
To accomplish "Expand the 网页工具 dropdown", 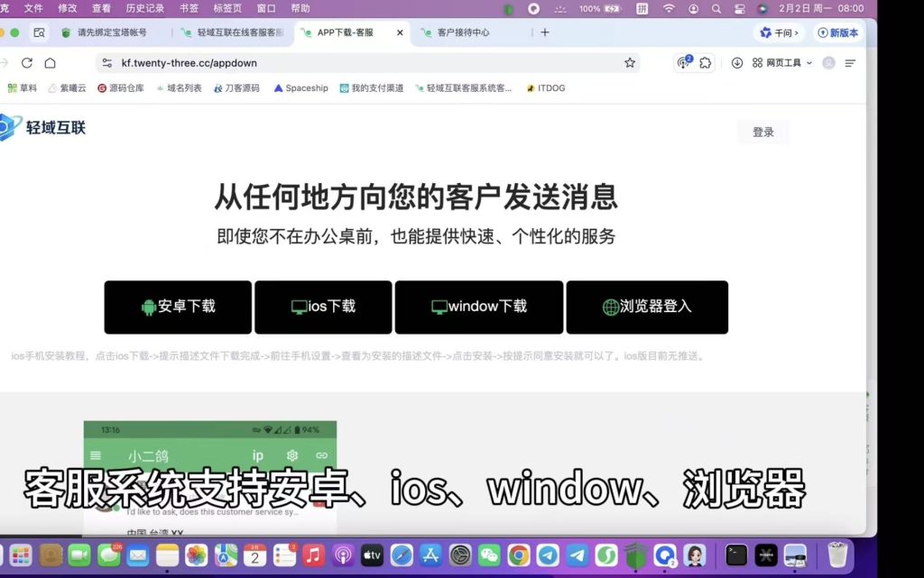I will click(x=783, y=64).
